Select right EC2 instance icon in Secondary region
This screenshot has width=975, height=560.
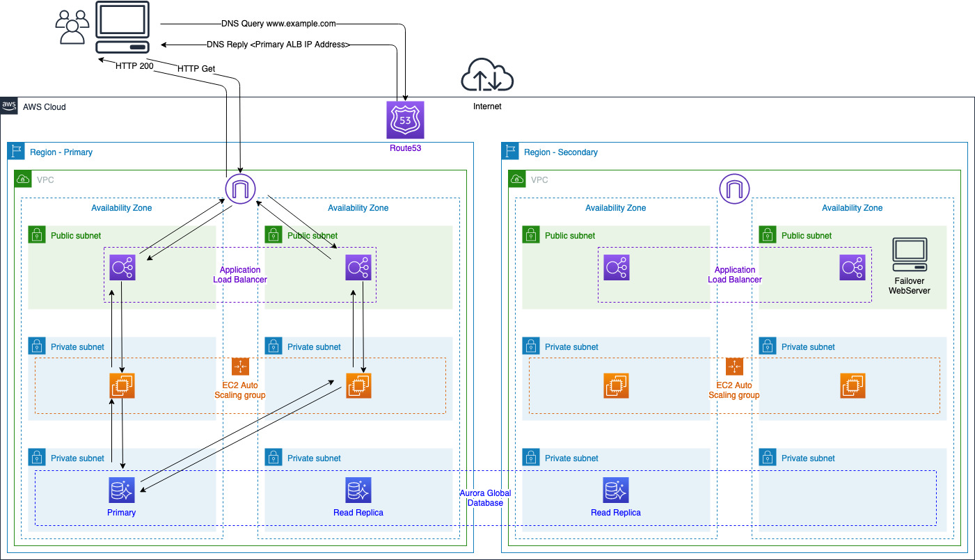pos(853,385)
